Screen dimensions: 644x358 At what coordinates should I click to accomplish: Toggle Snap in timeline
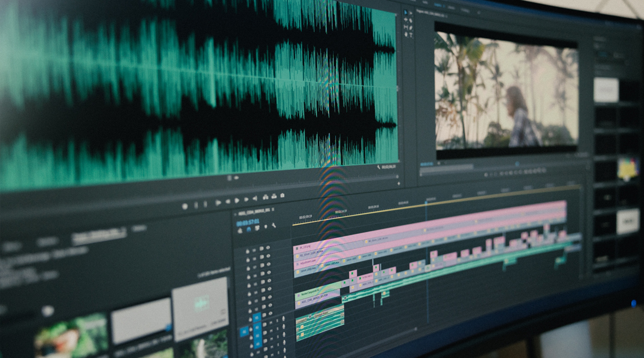click(x=249, y=229)
